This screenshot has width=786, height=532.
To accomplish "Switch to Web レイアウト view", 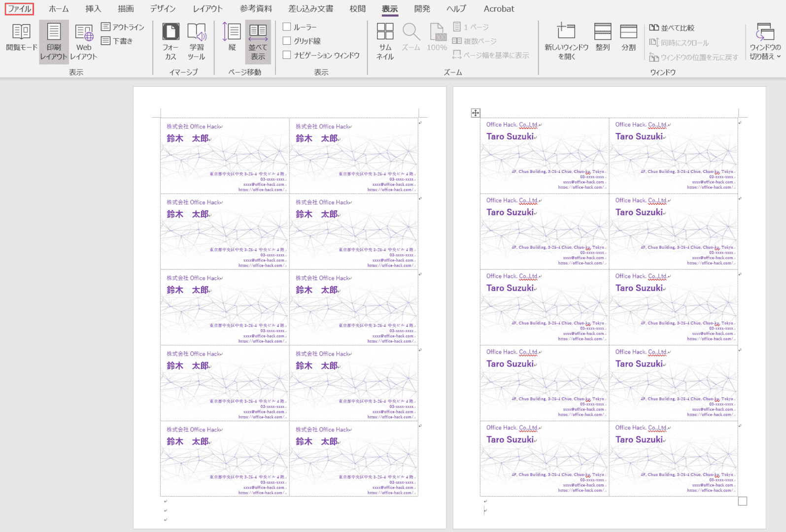I will pyautogui.click(x=84, y=42).
